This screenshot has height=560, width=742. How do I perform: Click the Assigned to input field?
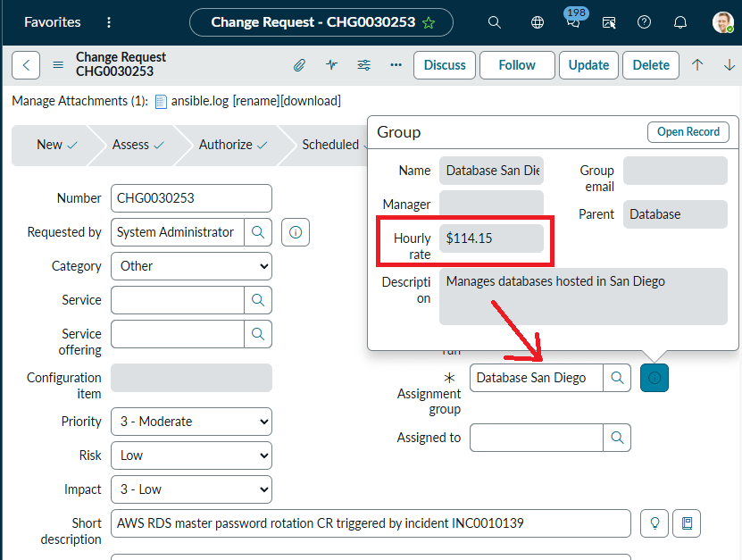[x=536, y=438]
